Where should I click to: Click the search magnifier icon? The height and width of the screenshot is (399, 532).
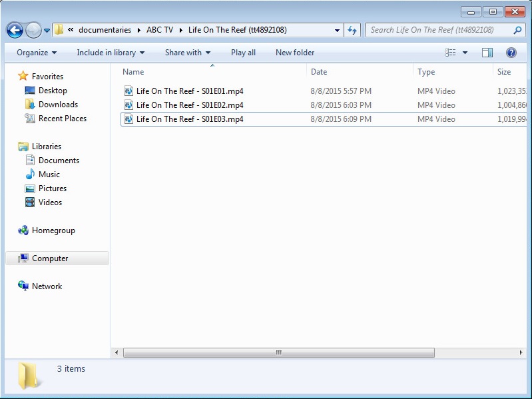tap(517, 30)
